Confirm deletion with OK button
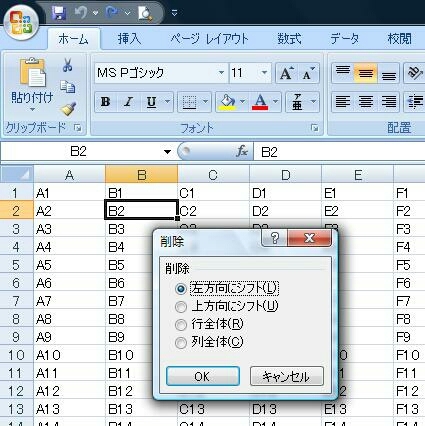The width and height of the screenshot is (425, 426). coord(203,377)
